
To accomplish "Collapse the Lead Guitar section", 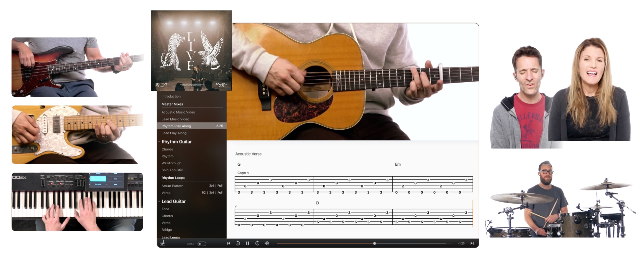I will tap(159, 202).
